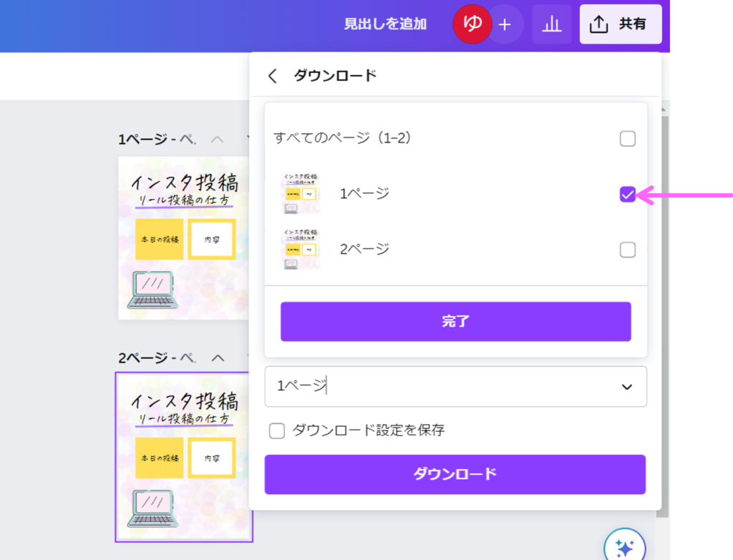
Task: Open the 共有 share button
Action: [620, 24]
